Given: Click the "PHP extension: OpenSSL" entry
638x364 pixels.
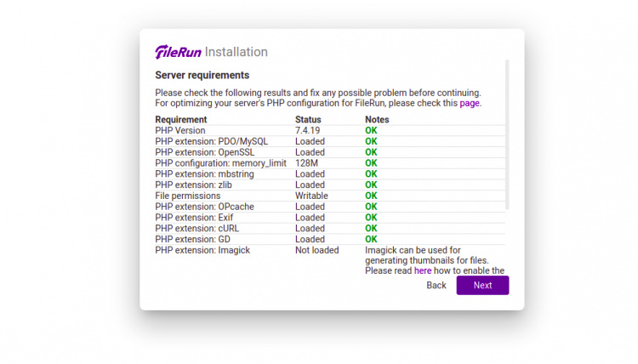Looking at the screenshot, I should (205, 152).
